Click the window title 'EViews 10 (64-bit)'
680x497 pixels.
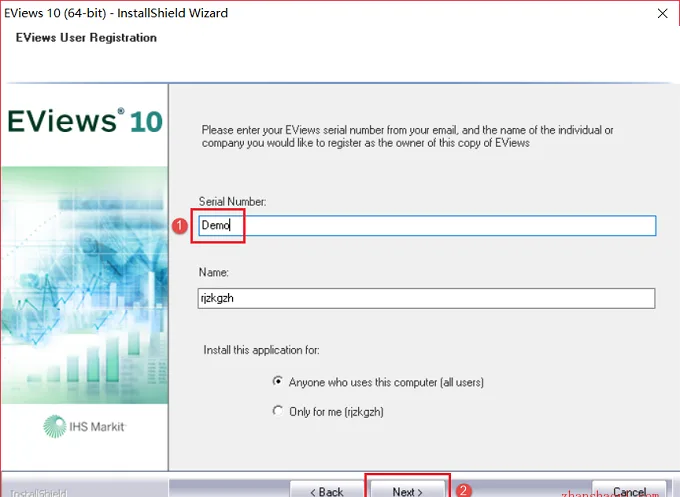(x=55, y=13)
